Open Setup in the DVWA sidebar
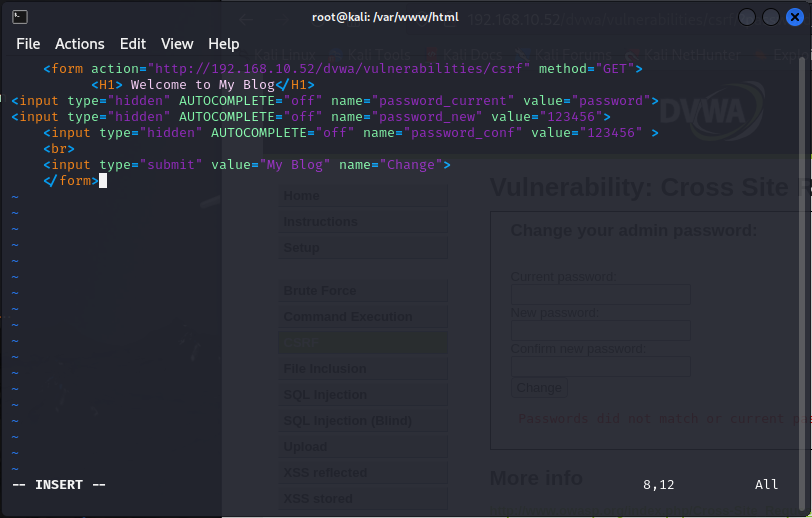 [363, 248]
